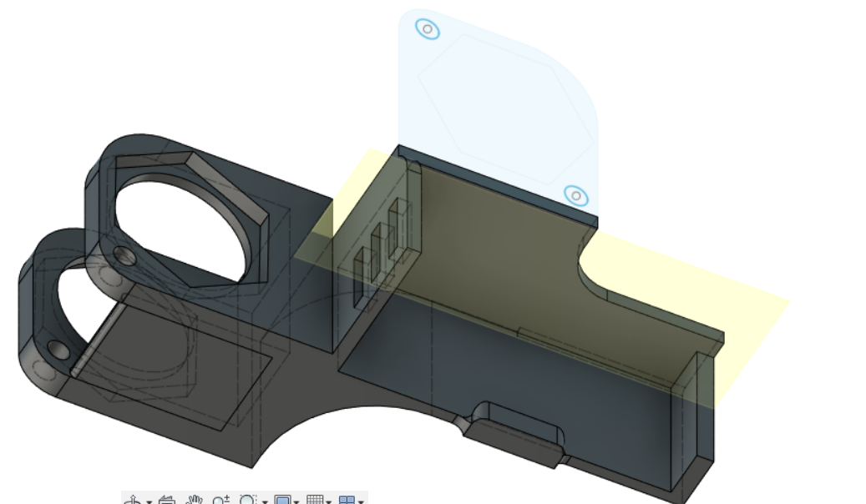Select the upper sketch circle on blue plane
Screen dimensions: 866x504
click(x=428, y=28)
